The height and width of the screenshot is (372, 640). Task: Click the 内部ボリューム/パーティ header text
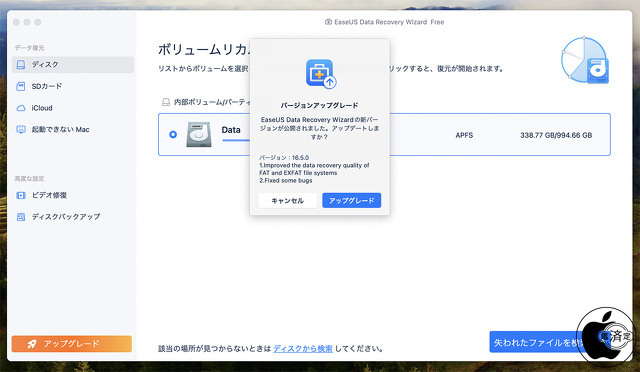click(212, 102)
